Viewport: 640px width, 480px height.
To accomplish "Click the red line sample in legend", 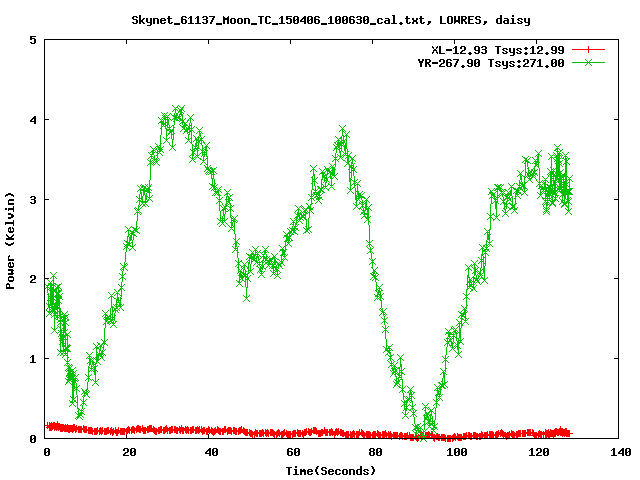I will click(x=590, y=49).
